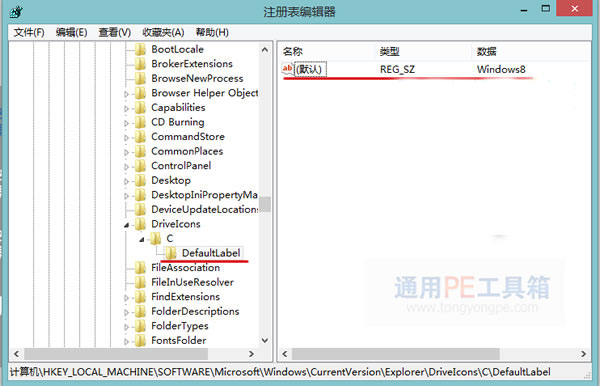
Task: Select the DefaultLabel tree key
Action: [211, 253]
